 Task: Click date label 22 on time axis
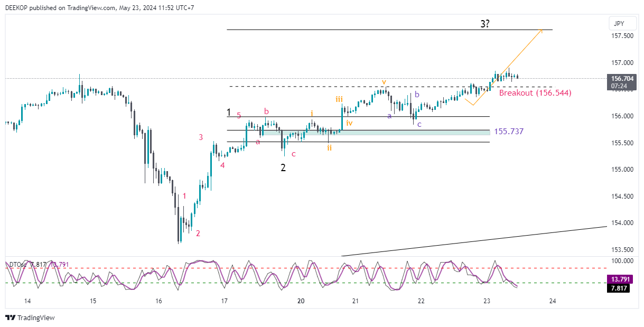[421, 301]
